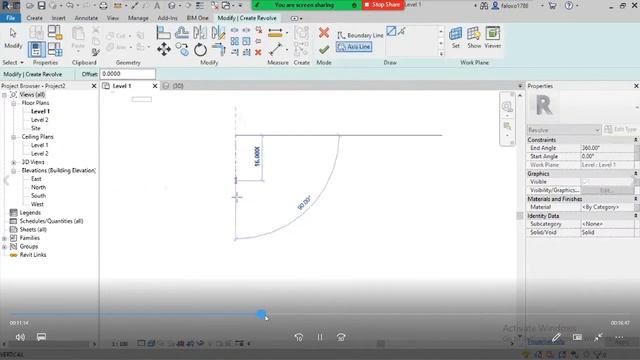This screenshot has height=360, width=640.
Task: Skip back 10 seconds in video
Action: coord(299,337)
